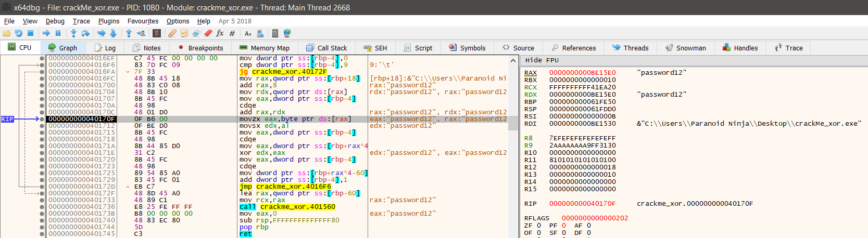The height and width of the screenshot is (238, 868).
Task: Switch to the Threads tab
Action: click(x=630, y=48)
